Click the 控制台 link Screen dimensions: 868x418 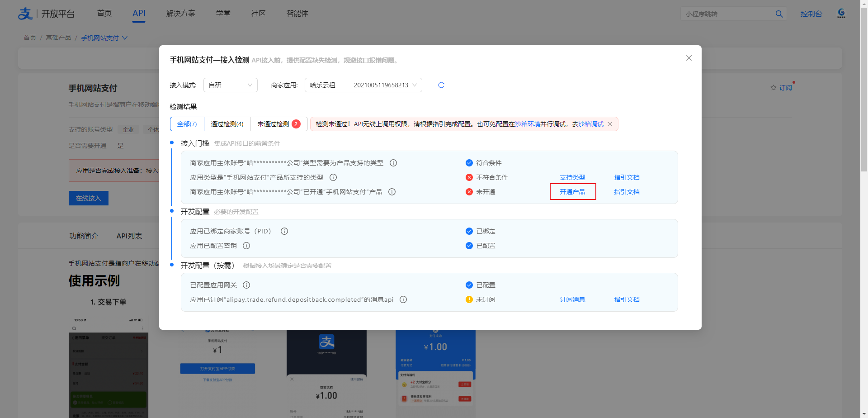pos(811,14)
